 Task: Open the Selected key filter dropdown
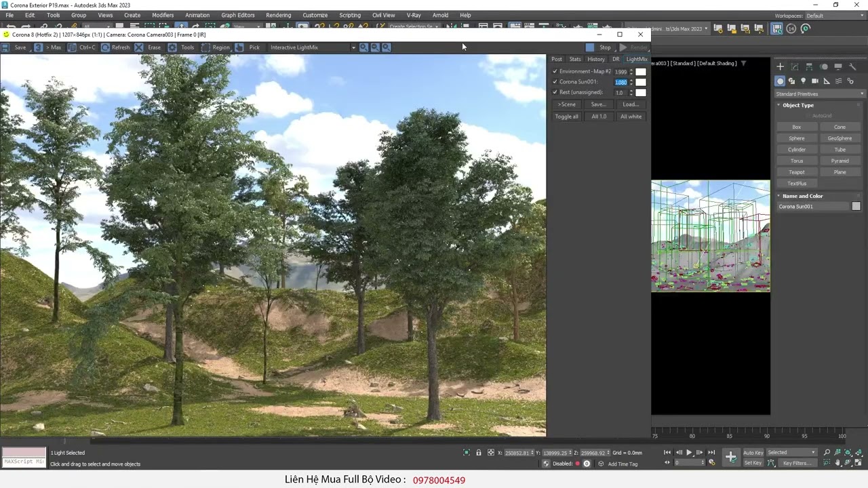[x=791, y=453]
